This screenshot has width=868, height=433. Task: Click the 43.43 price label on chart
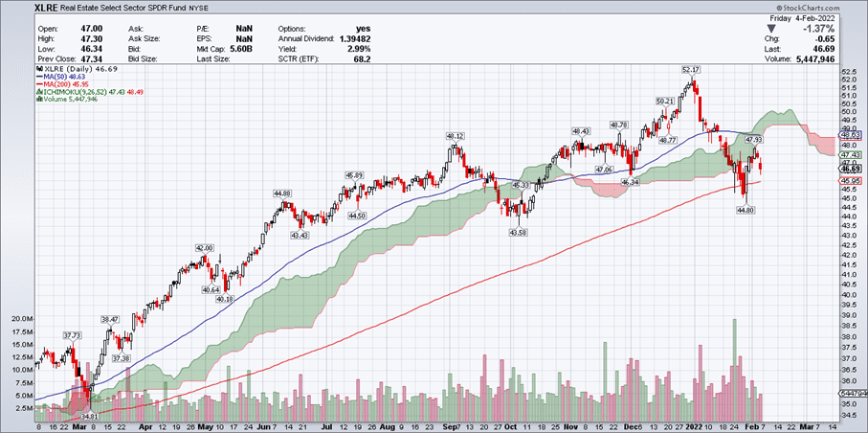point(300,236)
